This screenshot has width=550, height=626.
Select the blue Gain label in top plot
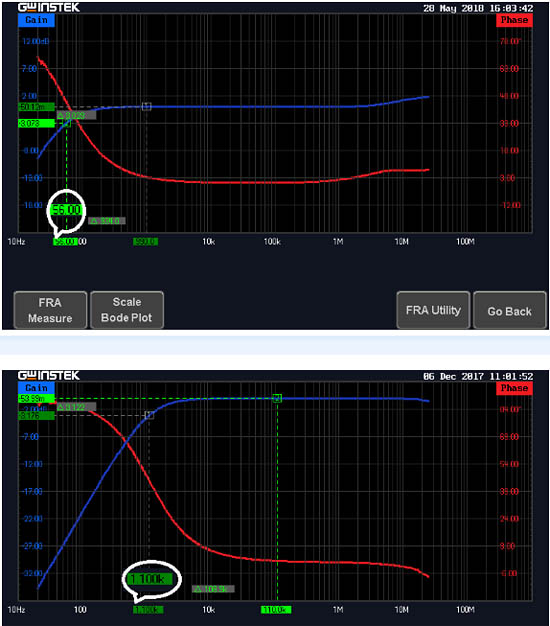point(36,20)
